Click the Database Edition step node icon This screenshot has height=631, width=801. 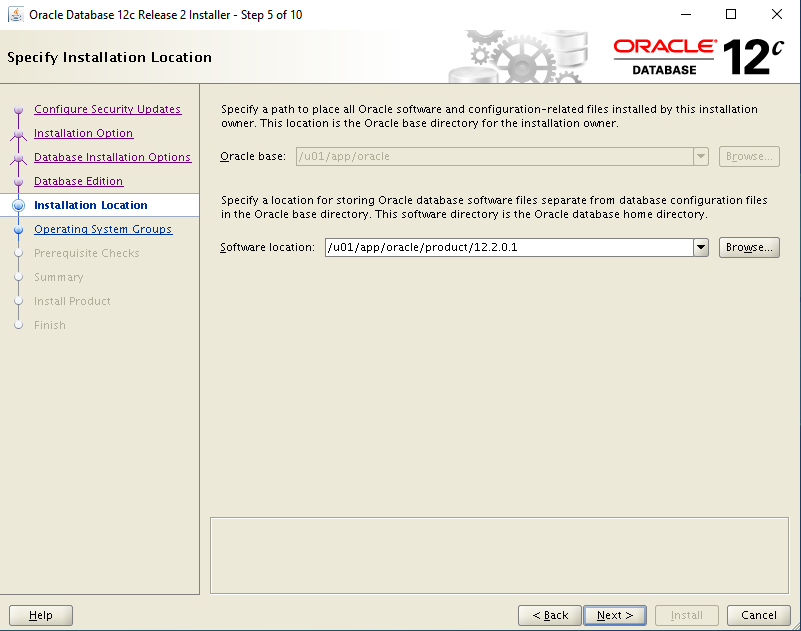pyautogui.click(x=18, y=181)
